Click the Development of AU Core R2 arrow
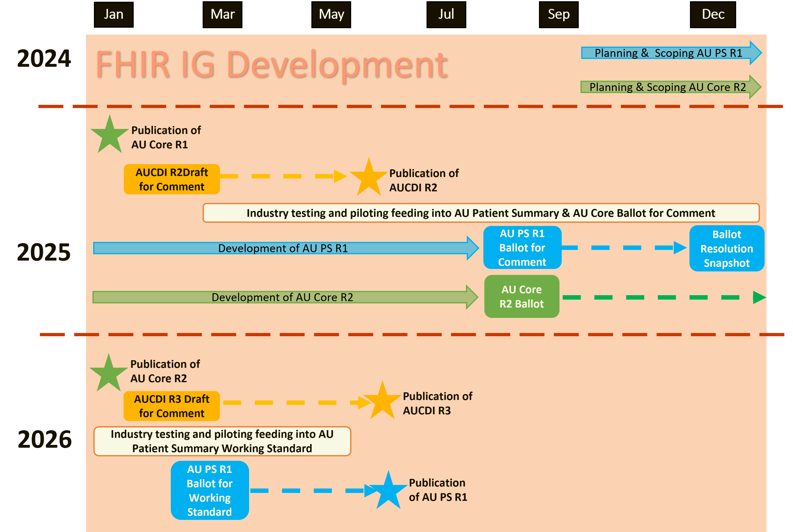This screenshot has width=793, height=532. tap(282, 297)
